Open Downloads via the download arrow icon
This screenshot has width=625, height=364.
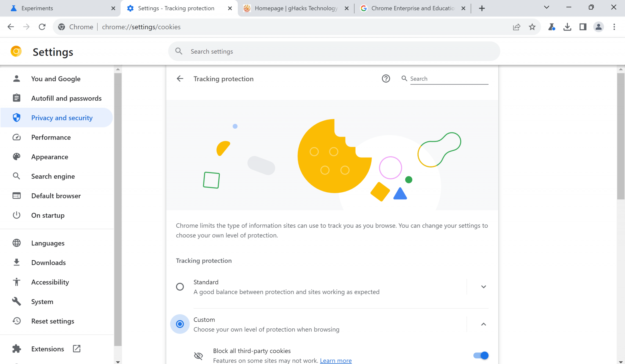pyautogui.click(x=16, y=262)
